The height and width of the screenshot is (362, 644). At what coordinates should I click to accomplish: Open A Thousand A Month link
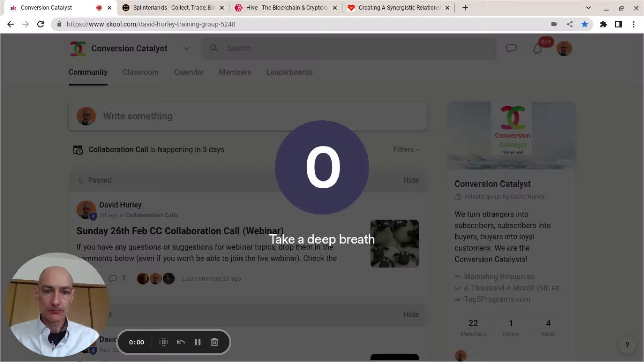513,288
